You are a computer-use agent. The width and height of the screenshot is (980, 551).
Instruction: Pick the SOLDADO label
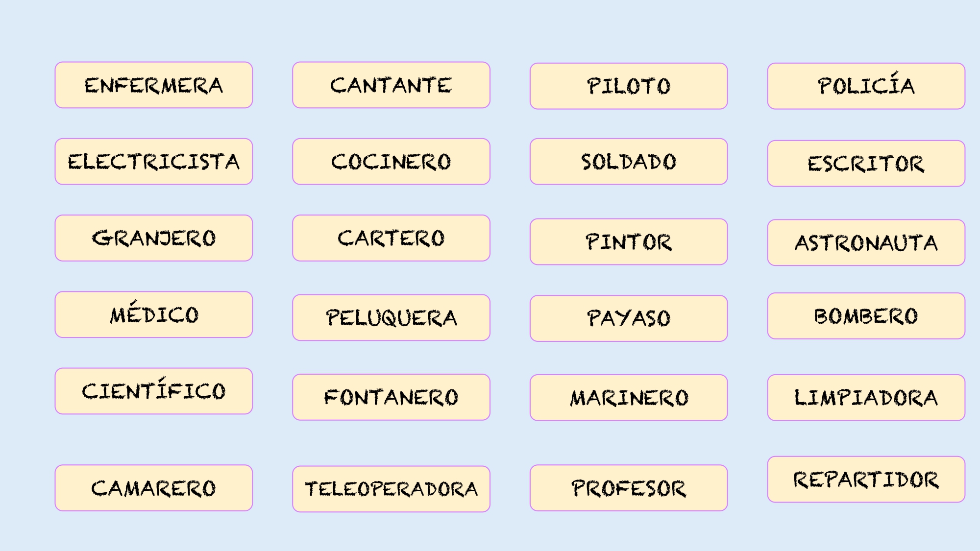(629, 162)
